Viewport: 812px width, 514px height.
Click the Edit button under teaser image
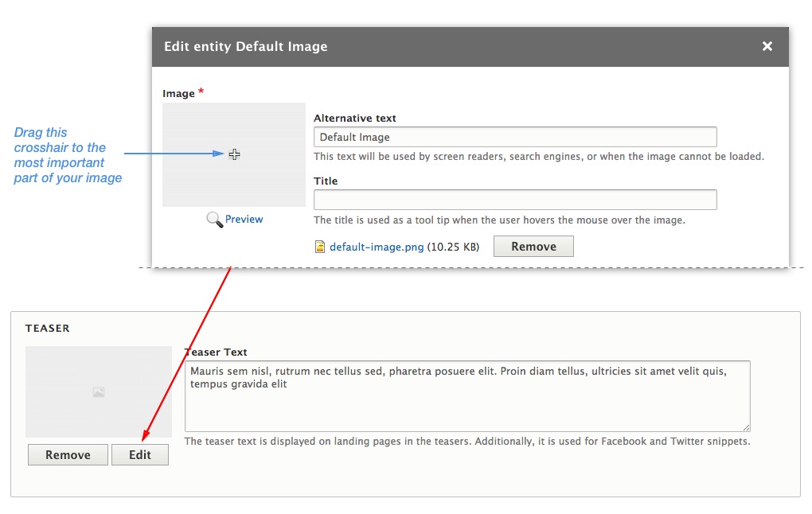click(140, 455)
